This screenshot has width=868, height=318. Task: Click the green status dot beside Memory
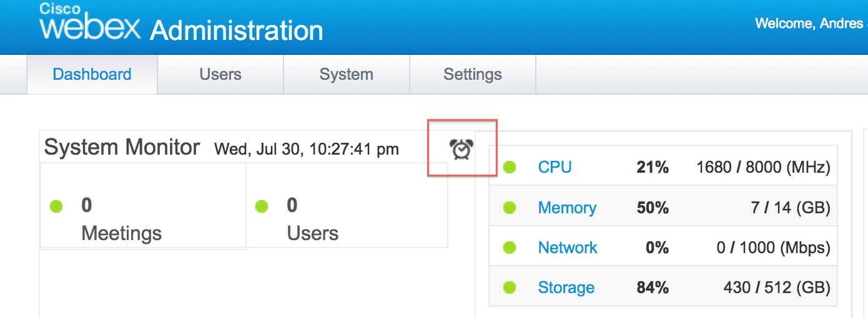click(510, 208)
